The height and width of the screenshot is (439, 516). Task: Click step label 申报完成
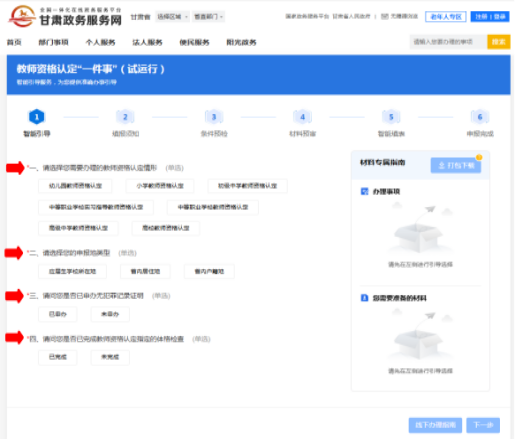tap(480, 134)
